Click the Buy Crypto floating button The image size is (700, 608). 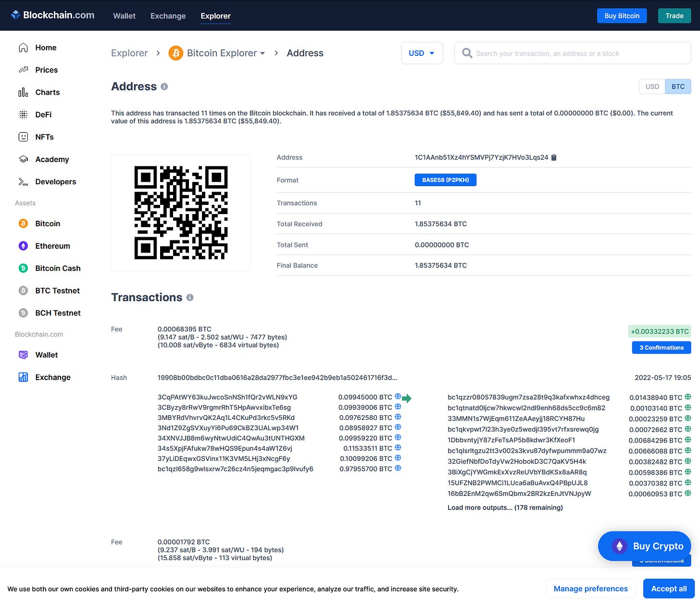point(644,546)
